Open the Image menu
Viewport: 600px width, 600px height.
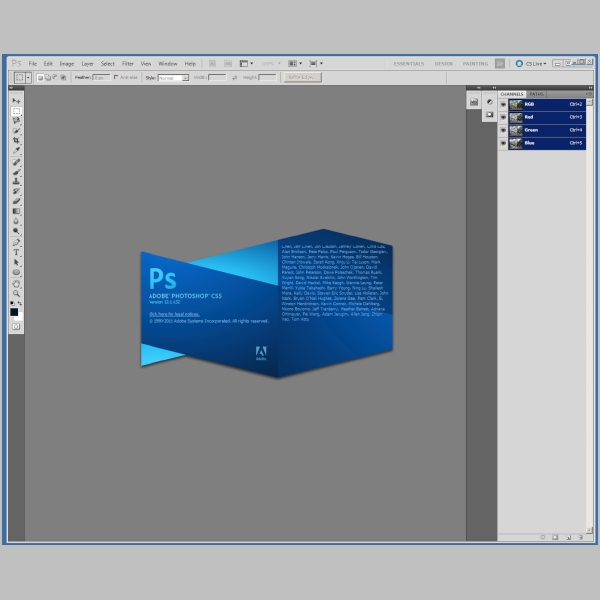[67, 64]
